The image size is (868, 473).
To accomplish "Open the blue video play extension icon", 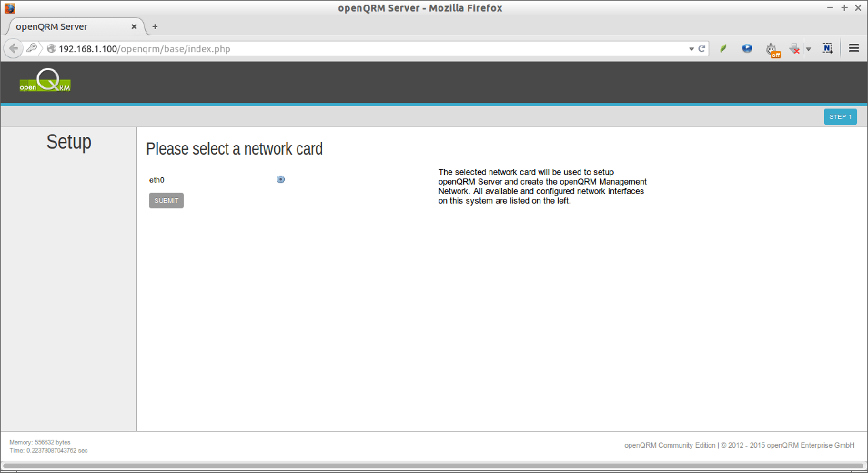I will click(x=747, y=49).
